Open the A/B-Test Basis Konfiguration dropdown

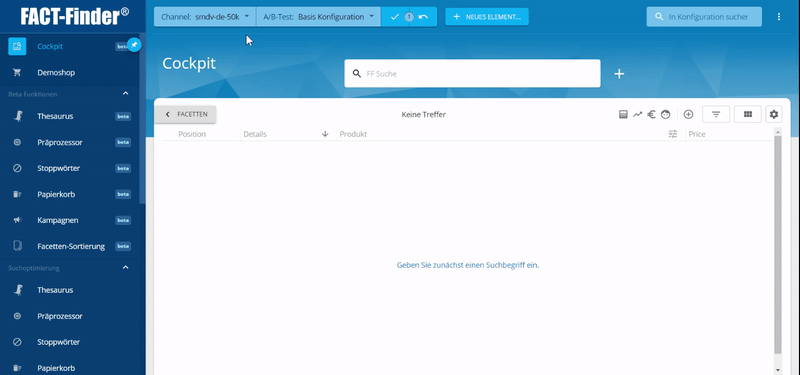coord(318,17)
